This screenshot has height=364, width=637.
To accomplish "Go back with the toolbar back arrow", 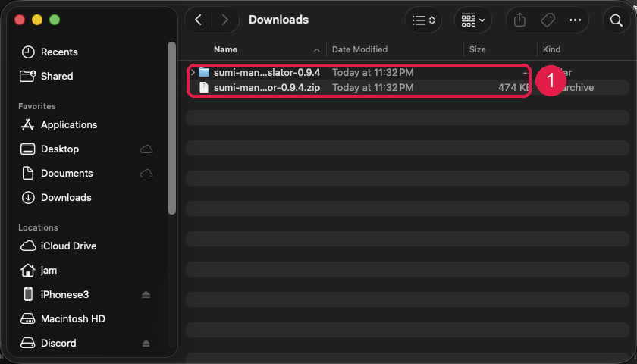I will (198, 20).
